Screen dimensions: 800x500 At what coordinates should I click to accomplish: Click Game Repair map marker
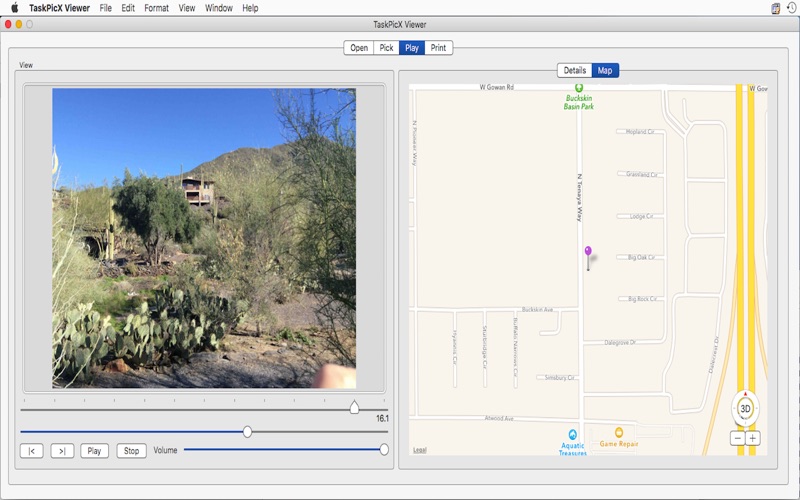coord(619,433)
